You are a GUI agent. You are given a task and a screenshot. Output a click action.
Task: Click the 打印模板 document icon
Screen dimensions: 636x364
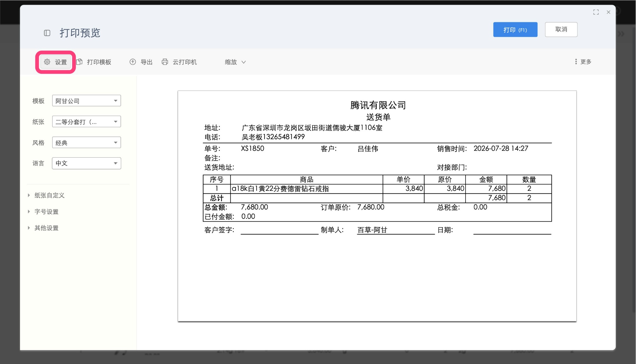pos(79,62)
